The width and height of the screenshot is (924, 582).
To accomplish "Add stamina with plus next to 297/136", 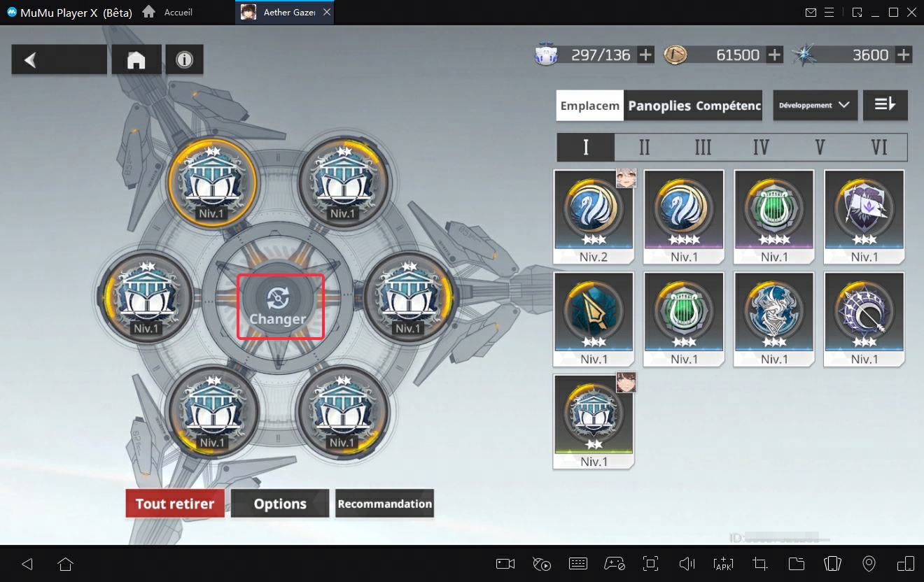I will point(645,55).
